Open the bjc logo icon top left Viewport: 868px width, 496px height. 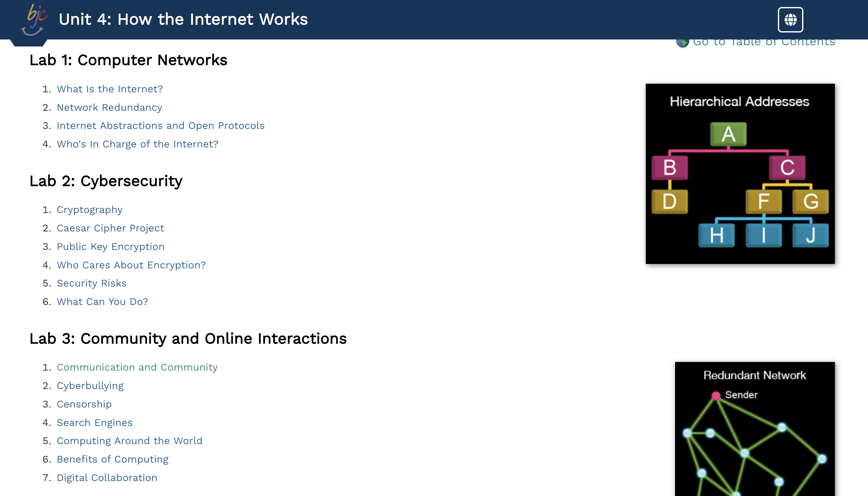point(33,20)
